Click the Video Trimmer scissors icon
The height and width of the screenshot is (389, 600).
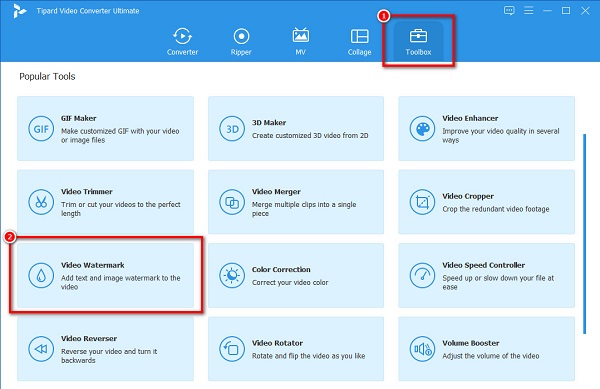click(41, 202)
